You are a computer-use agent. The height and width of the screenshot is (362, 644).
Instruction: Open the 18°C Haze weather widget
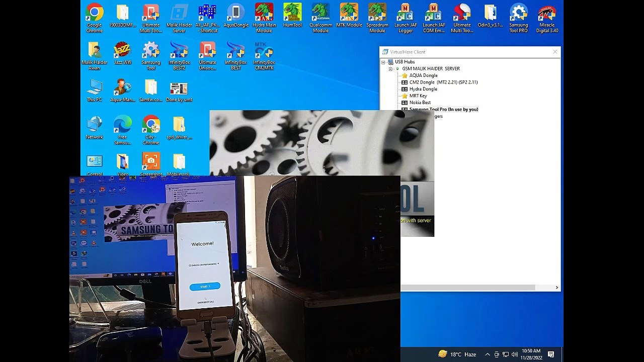click(x=457, y=354)
